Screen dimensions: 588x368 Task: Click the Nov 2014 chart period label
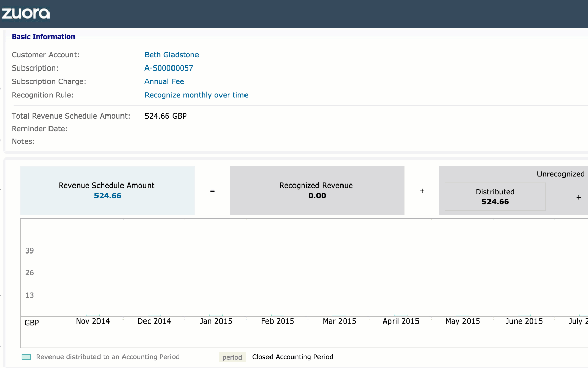[92, 321]
